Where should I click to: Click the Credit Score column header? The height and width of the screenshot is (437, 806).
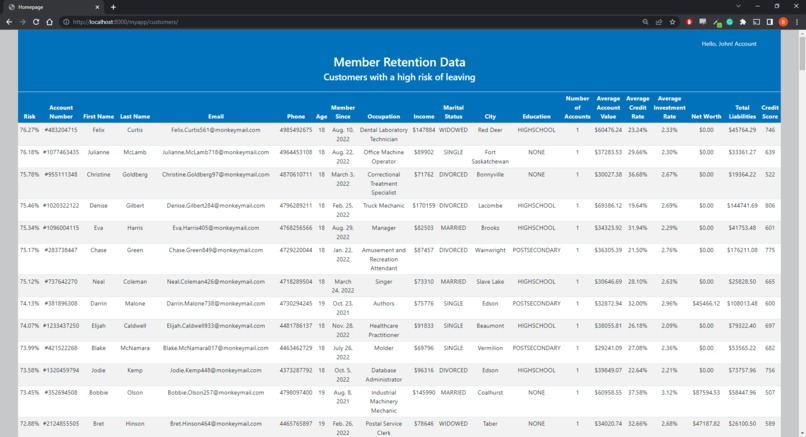[x=770, y=112]
